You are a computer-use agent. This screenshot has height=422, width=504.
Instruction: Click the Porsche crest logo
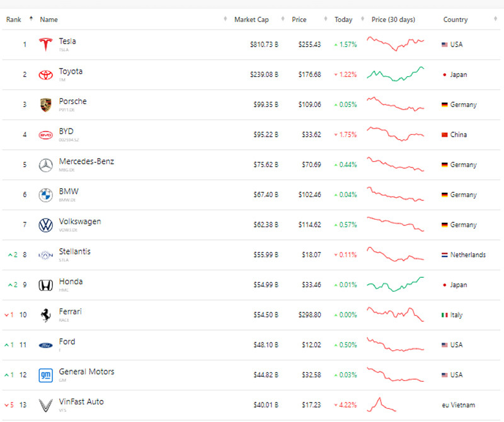45,105
